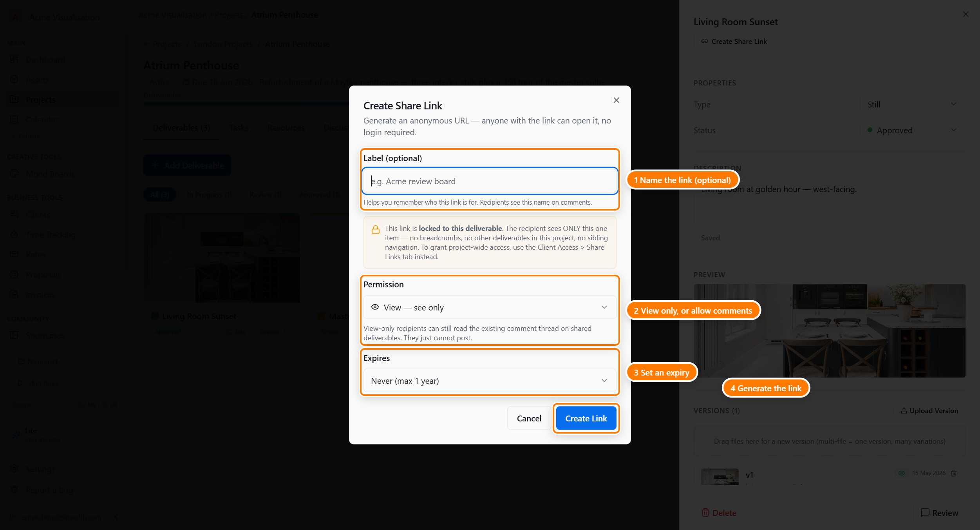This screenshot has height=530, width=980.
Task: Click the drag files drop zone
Action: 830,441
